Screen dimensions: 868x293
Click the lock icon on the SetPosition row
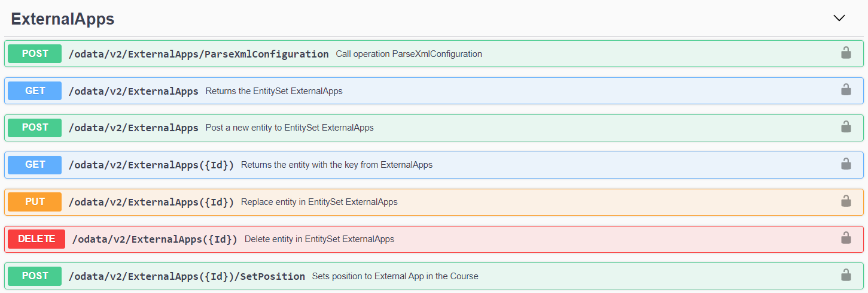coord(846,276)
